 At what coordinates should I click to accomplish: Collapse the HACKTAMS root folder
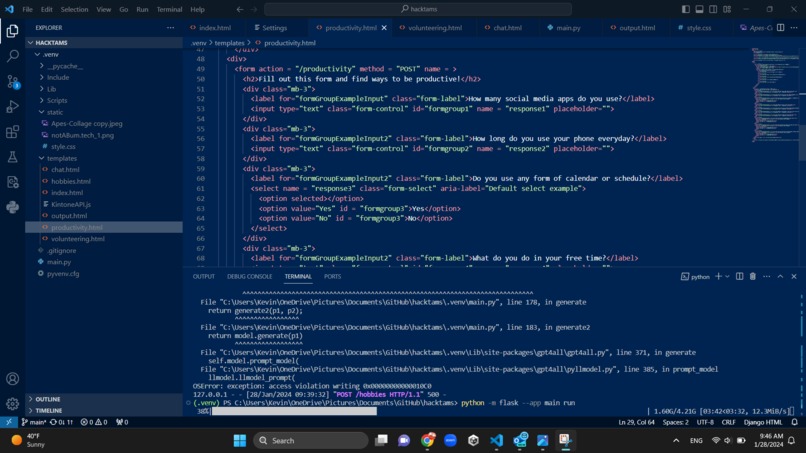point(104,43)
